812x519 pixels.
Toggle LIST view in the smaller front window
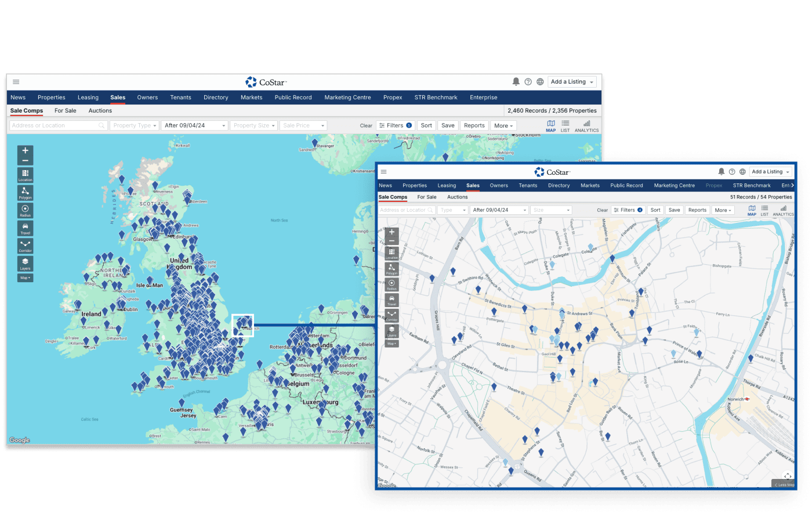[x=764, y=210]
